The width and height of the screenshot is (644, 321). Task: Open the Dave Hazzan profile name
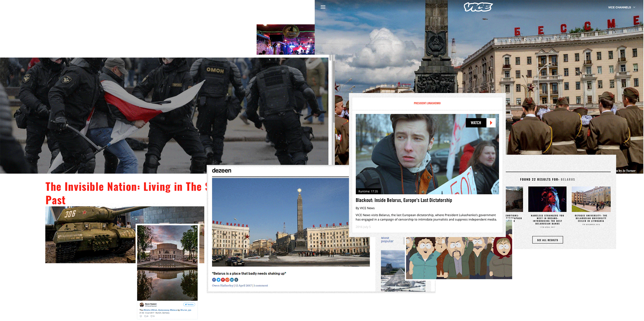tap(151, 304)
